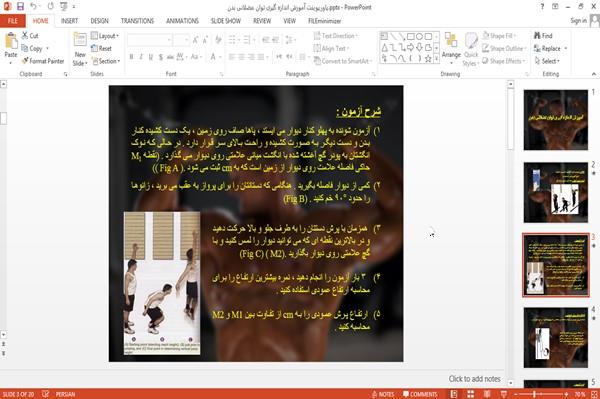The image size is (600, 399).
Task: Open Quick Styles gallery
Action: click(471, 49)
